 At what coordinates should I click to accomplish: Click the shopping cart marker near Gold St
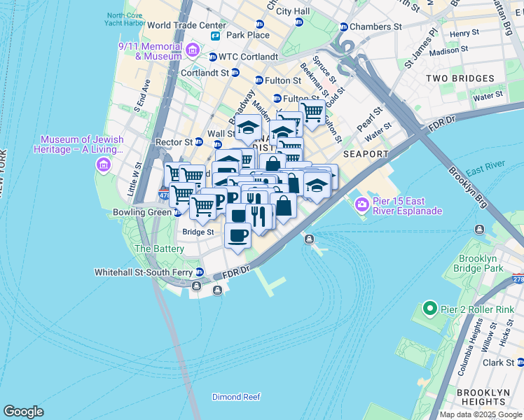coord(312,115)
